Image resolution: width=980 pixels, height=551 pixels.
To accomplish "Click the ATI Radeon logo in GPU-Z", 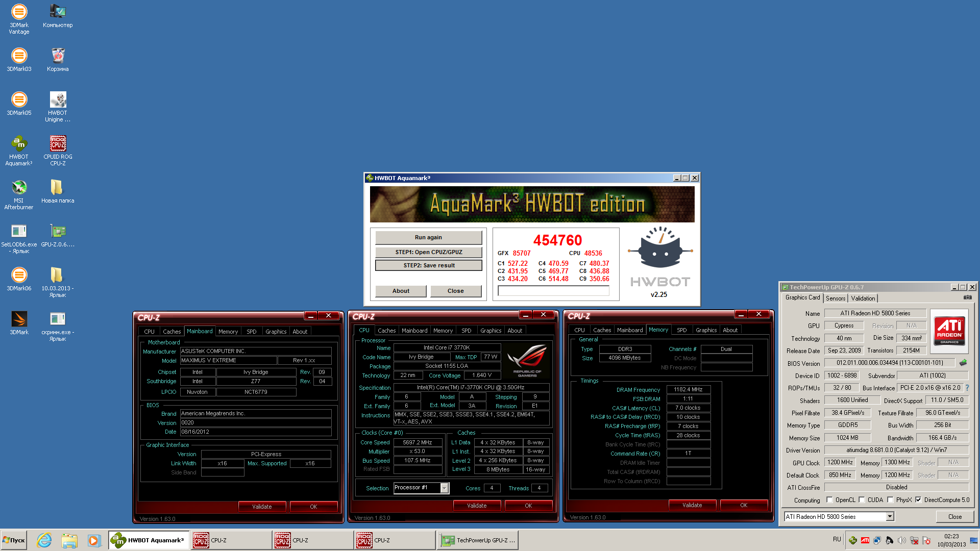I will (x=949, y=331).
